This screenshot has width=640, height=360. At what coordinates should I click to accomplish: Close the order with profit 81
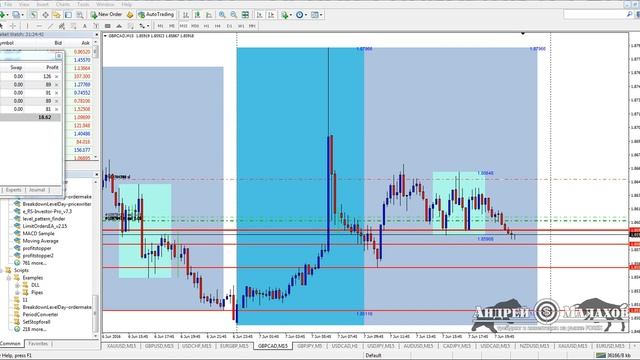point(56,109)
